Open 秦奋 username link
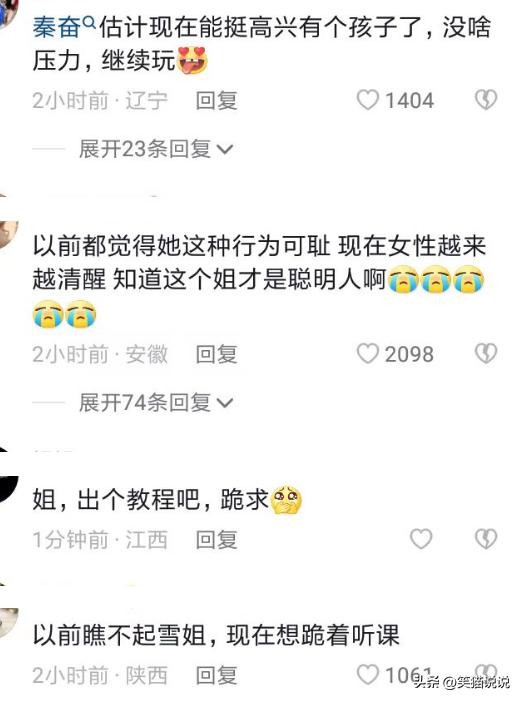This screenshot has width=522, height=701. point(57,28)
